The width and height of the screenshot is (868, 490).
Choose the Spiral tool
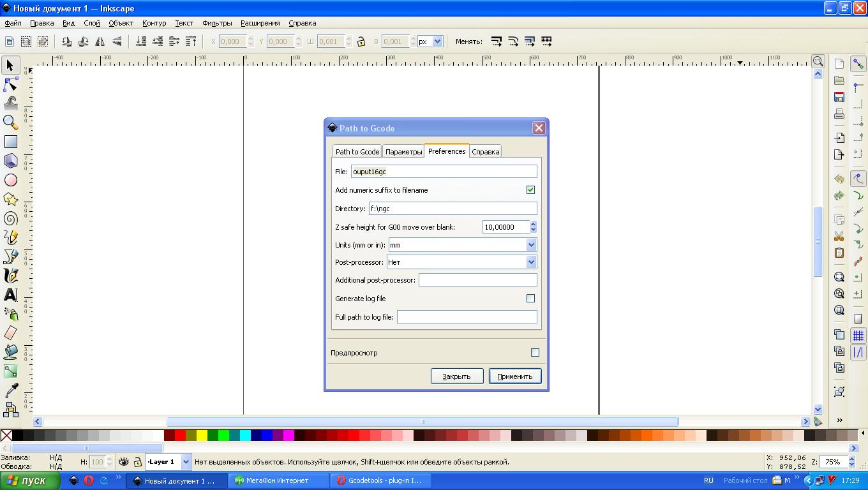coord(11,219)
